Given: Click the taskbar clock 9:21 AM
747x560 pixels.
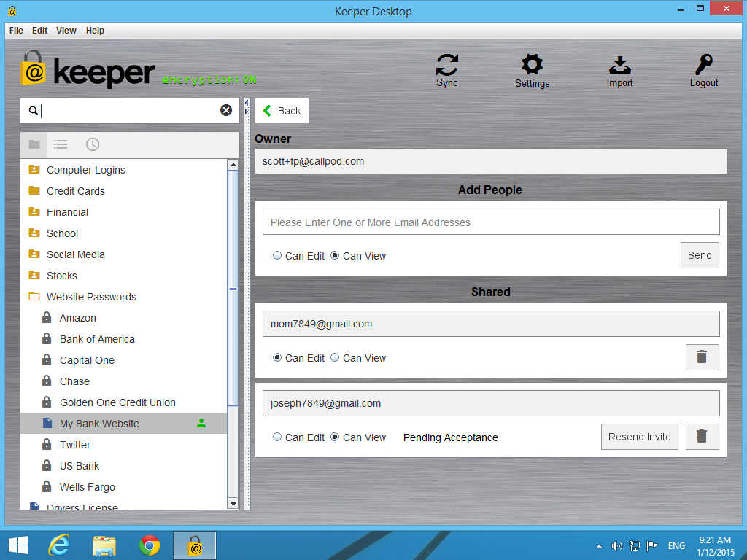Looking at the screenshot, I should (x=715, y=540).
